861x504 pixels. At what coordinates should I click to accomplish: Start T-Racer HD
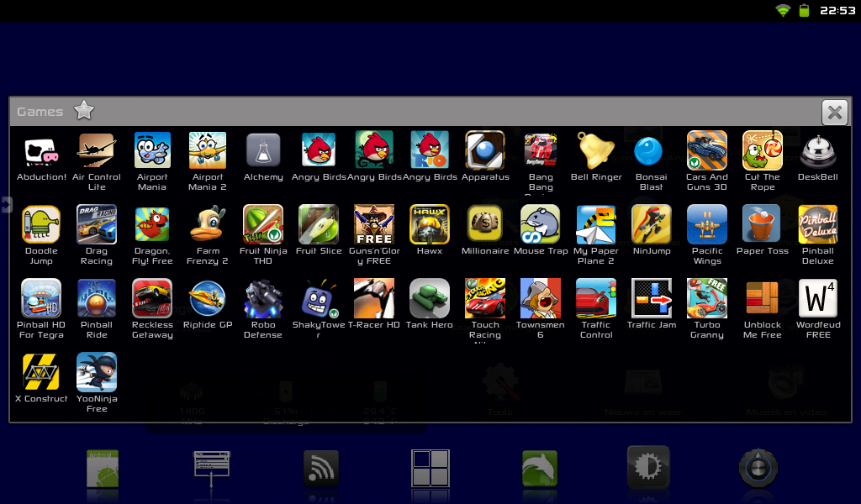(x=374, y=298)
